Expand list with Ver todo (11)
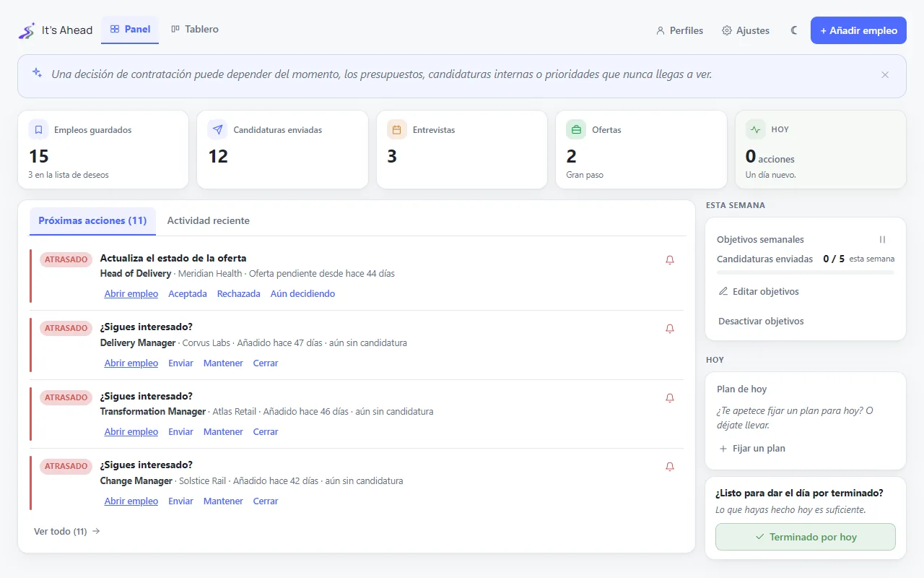The height and width of the screenshot is (578, 924). 67,532
